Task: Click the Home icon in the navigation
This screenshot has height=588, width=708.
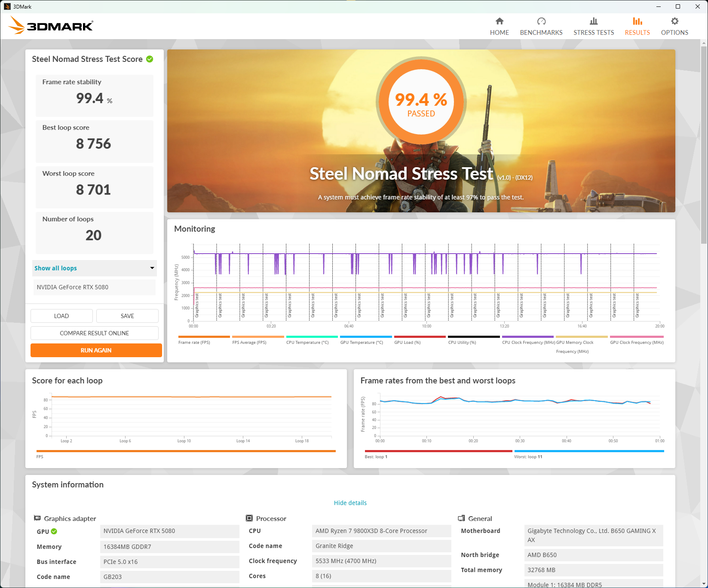Action: tap(499, 21)
